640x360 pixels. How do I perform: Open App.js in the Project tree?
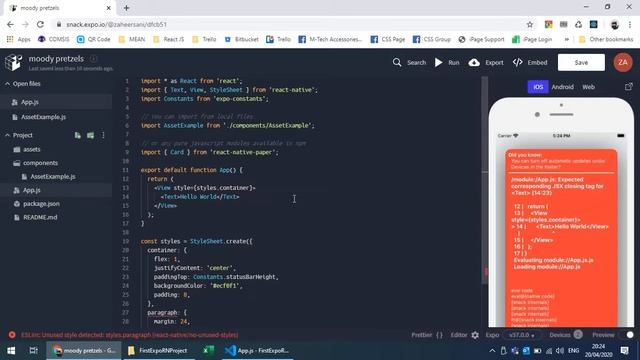(x=56, y=190)
